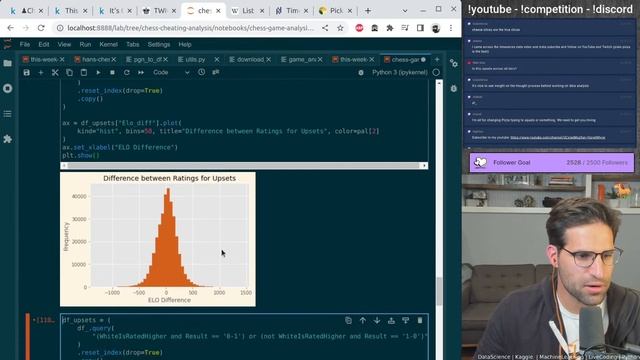Cut the selected cell with the scissors icon
Image resolution: width=640 pixels, height=360 pixels.
(55, 73)
